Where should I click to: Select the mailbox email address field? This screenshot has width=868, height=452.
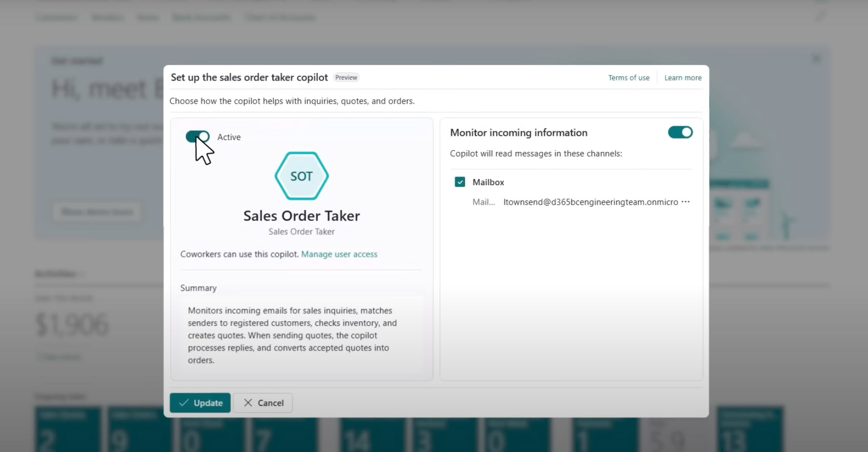click(x=590, y=202)
